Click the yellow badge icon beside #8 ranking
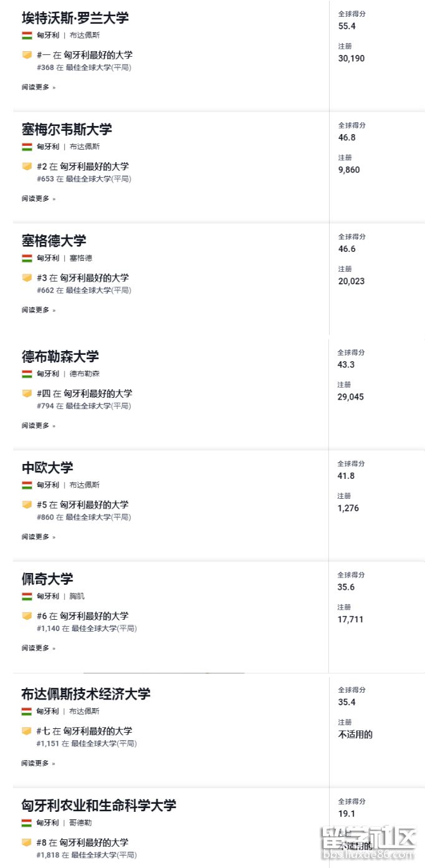Image resolution: width=425 pixels, height=868 pixels. (x=27, y=842)
